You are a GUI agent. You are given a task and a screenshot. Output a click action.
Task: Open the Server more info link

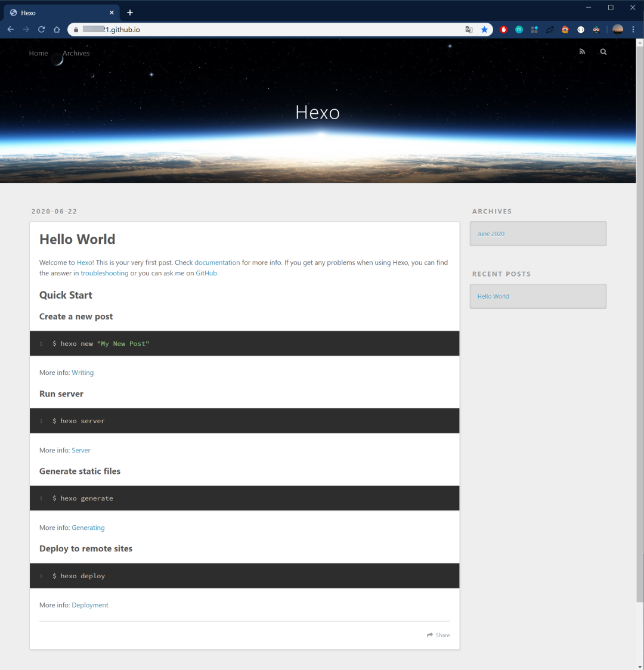point(80,450)
